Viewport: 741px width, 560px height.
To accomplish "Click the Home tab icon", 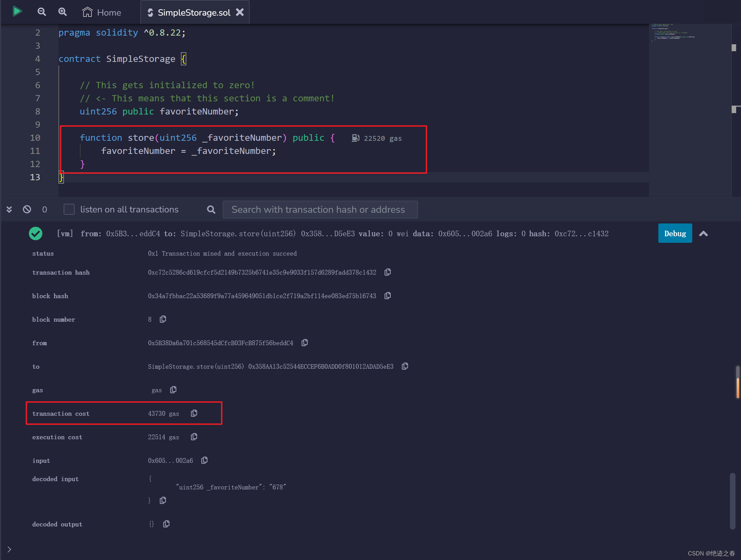I will [87, 12].
